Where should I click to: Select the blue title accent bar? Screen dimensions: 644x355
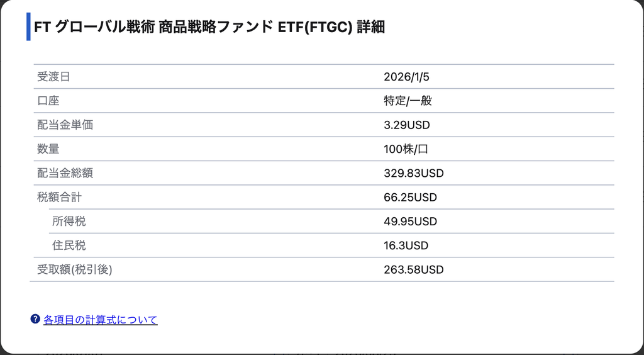point(28,26)
